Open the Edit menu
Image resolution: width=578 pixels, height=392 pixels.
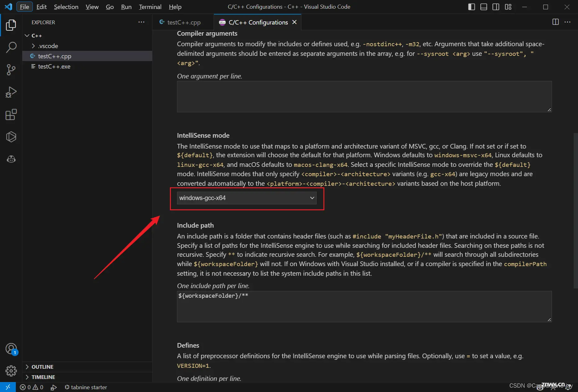42,7
